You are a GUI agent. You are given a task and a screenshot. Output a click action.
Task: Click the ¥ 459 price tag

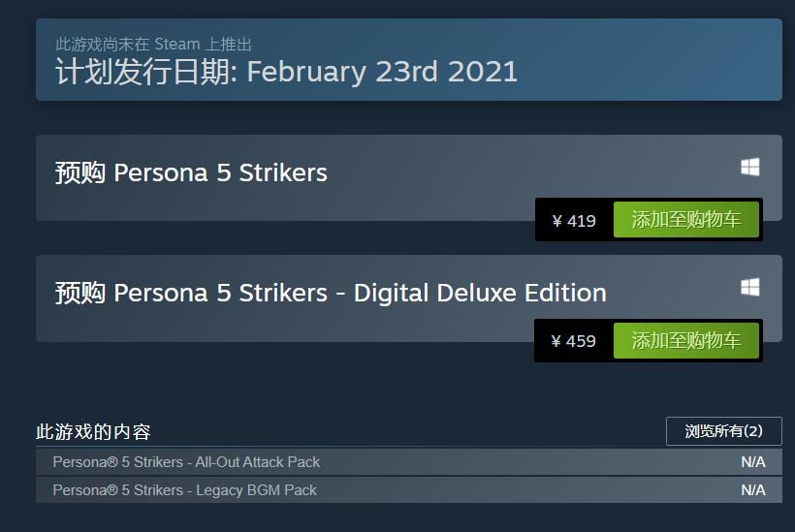(x=574, y=341)
